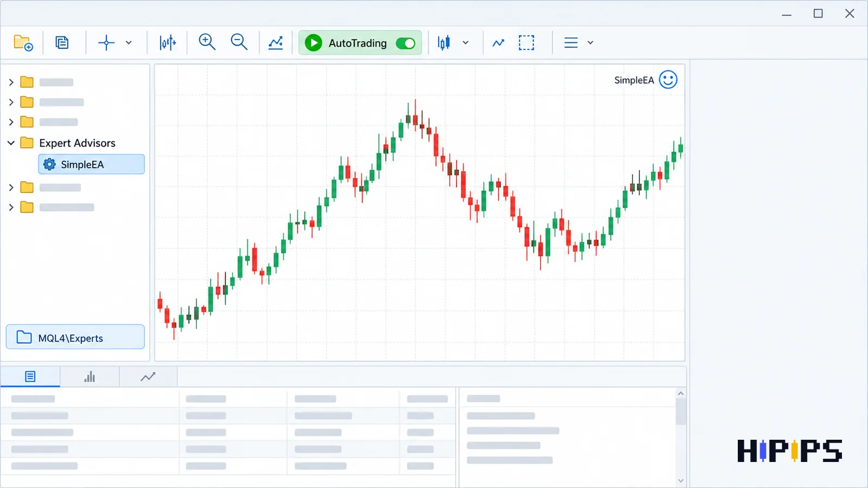The height and width of the screenshot is (488, 868).
Task: Expand the last navigator folder
Action: 11,207
